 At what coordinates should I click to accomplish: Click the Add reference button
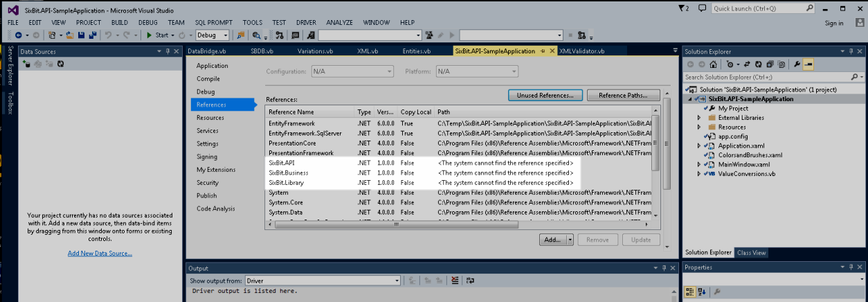[552, 240]
